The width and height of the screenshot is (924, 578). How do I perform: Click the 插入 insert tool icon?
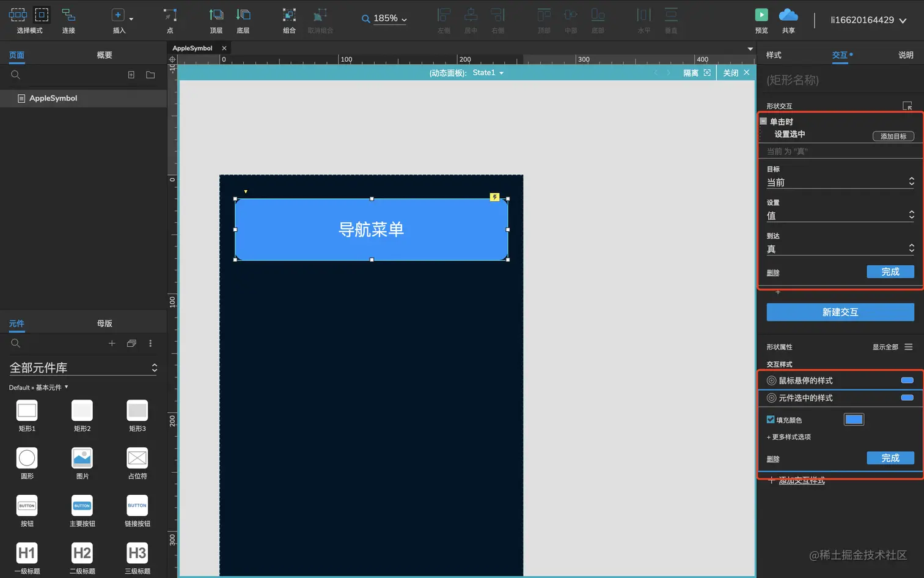(118, 15)
